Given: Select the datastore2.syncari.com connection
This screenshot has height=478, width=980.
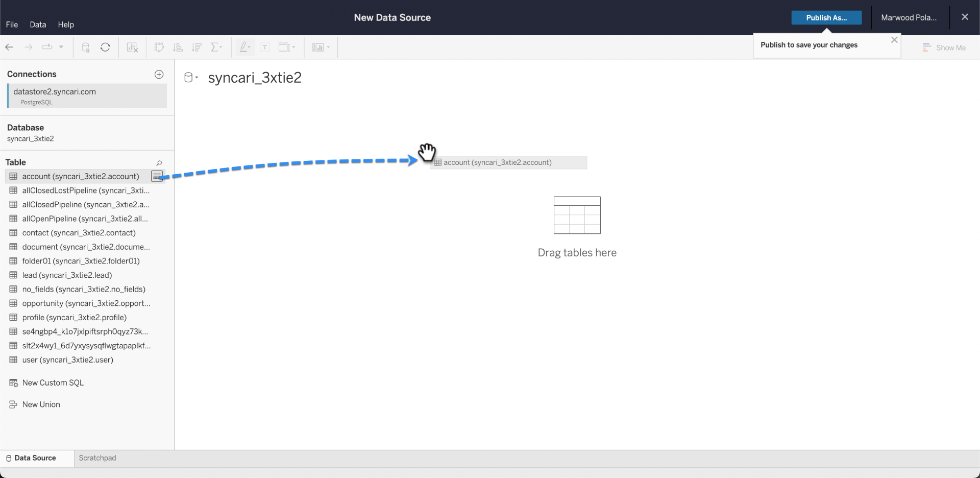Looking at the screenshot, I should (x=87, y=96).
